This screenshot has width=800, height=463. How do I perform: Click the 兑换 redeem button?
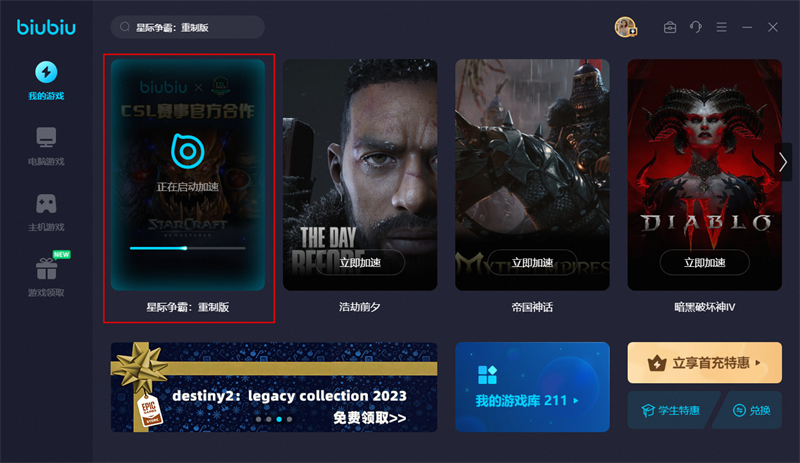752,410
